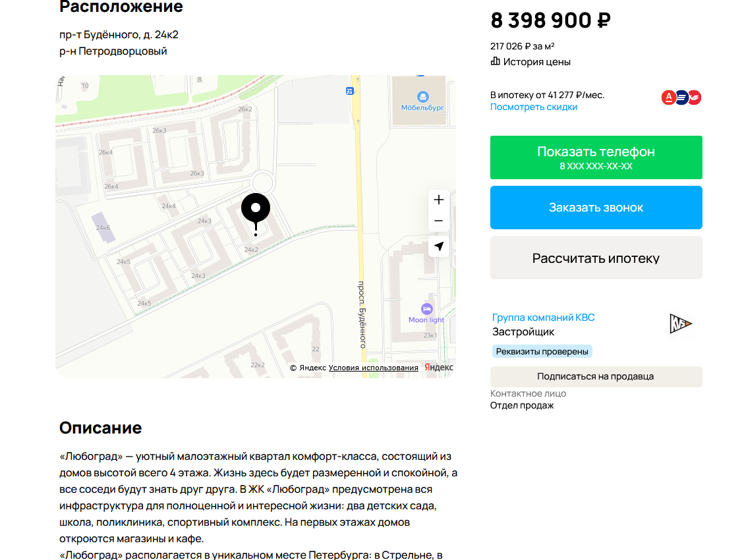Click the KBC developer logo
This screenshot has width=744, height=560.
click(x=681, y=324)
